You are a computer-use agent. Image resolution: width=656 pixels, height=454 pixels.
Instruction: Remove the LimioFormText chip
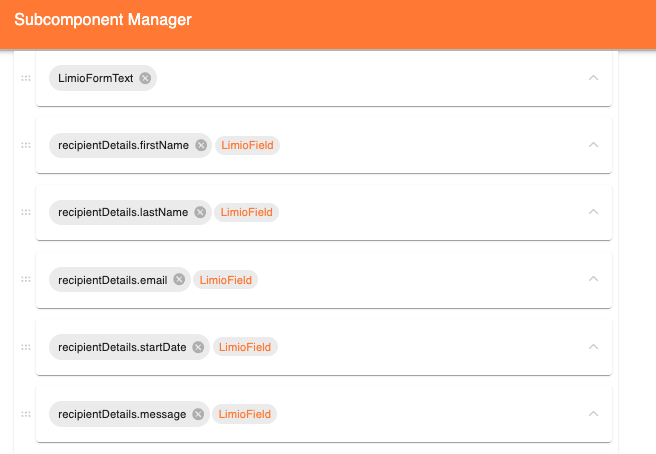click(145, 78)
